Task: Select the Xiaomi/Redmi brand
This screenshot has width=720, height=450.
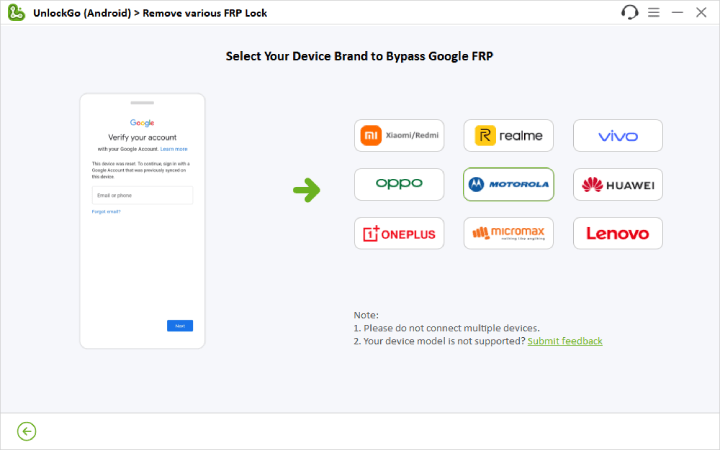Action: [399, 135]
